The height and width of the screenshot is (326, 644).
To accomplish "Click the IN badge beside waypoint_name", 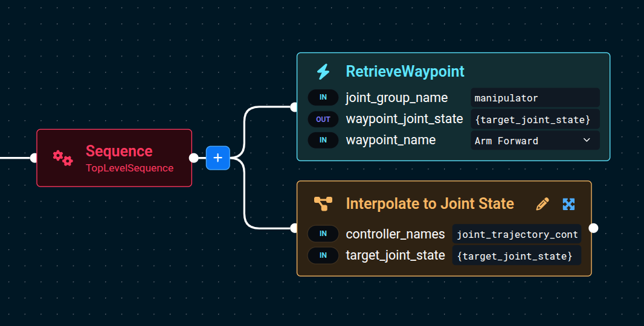I will (323, 140).
